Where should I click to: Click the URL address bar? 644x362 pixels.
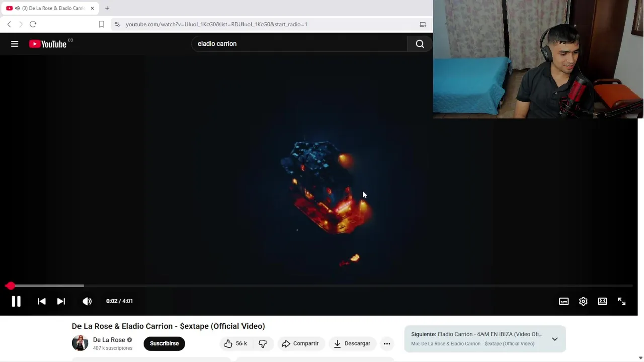point(269,24)
